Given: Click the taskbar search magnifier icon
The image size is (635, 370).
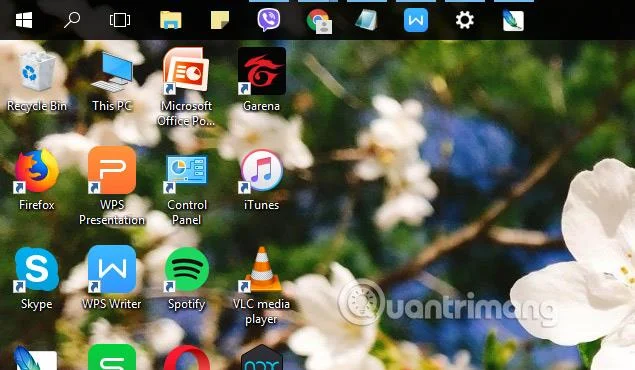Looking at the screenshot, I should [72, 20].
